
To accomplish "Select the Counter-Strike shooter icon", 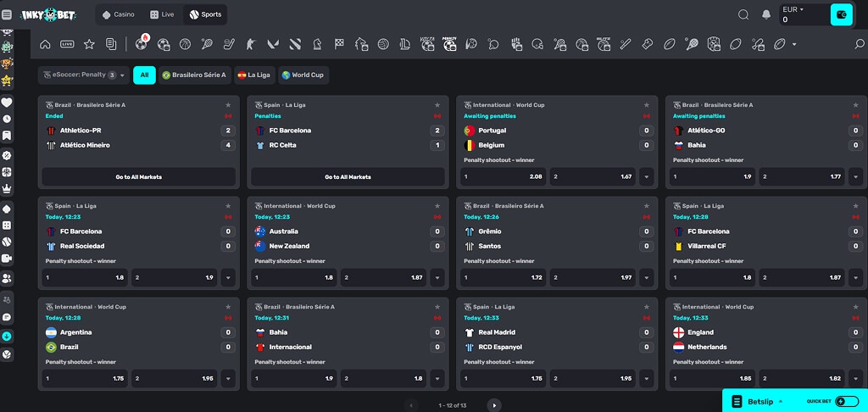I will 251,44.
